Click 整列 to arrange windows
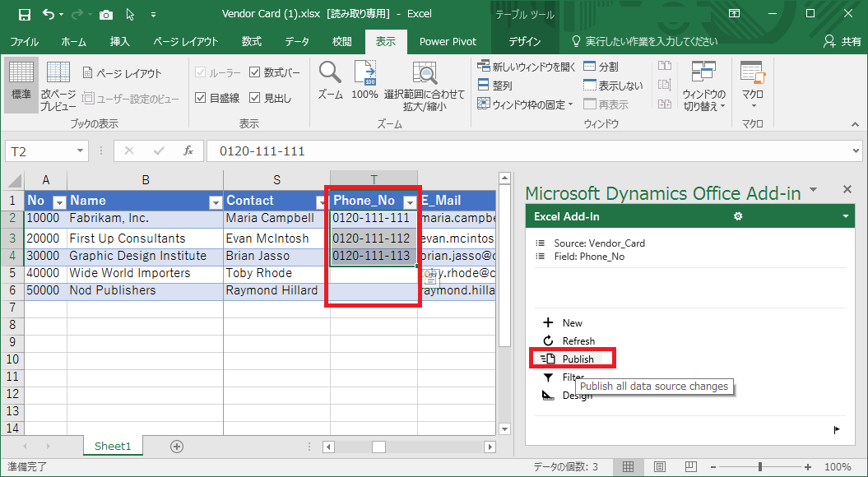The width and height of the screenshot is (868, 477). [495, 86]
